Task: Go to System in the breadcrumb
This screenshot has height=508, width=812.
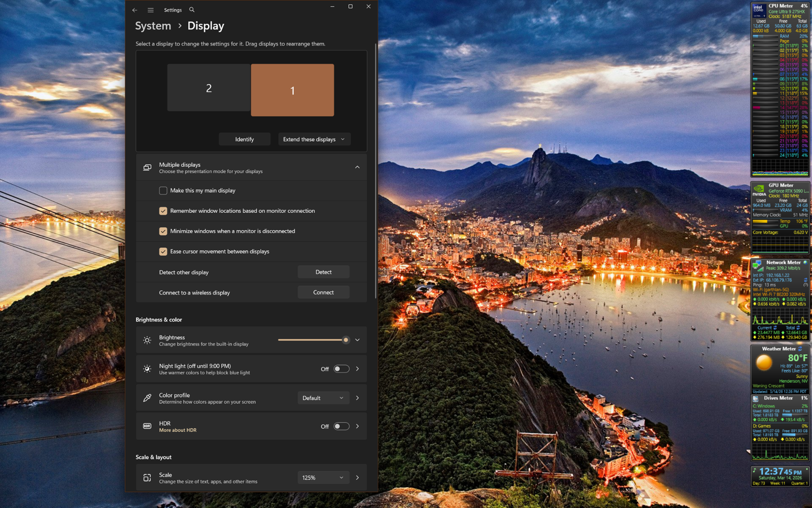Action: (x=153, y=26)
